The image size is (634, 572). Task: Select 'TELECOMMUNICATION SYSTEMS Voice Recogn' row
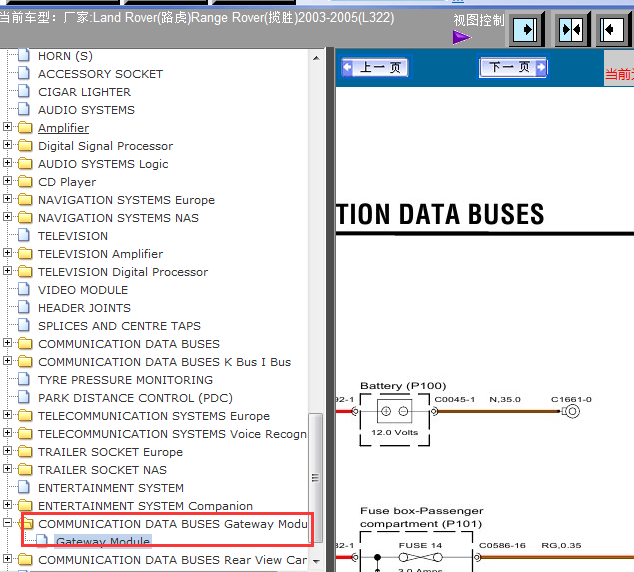click(172, 434)
